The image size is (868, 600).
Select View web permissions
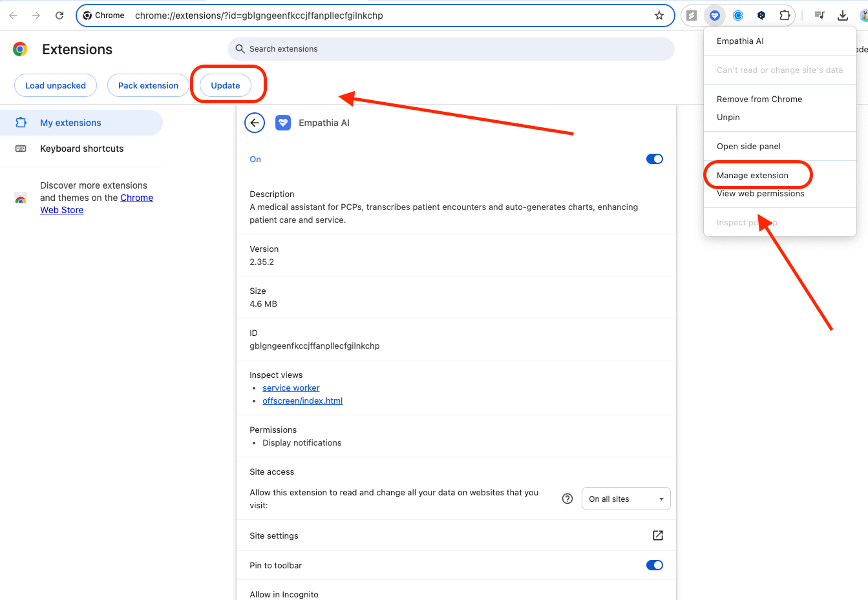coord(780,193)
